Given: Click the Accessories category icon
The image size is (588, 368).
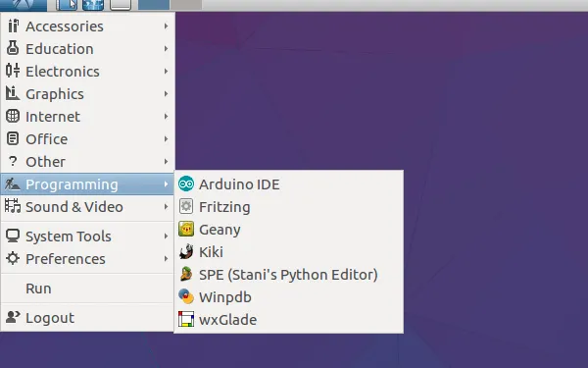Looking at the screenshot, I should (x=13, y=26).
